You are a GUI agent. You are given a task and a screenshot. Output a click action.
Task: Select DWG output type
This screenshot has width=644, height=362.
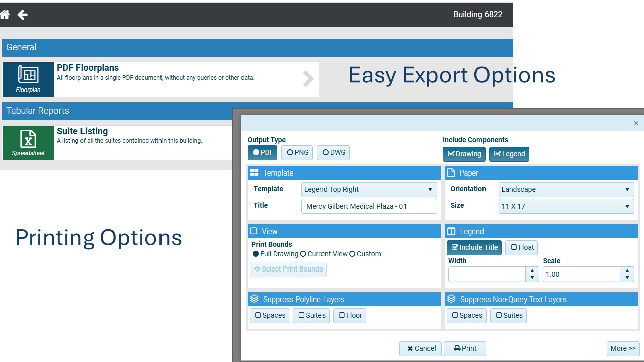pos(333,153)
